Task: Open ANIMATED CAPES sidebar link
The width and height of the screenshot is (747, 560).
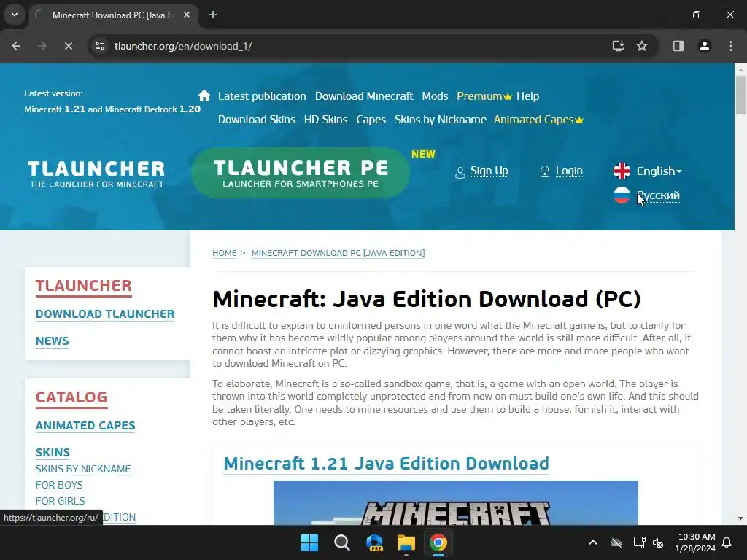Action: point(85,426)
